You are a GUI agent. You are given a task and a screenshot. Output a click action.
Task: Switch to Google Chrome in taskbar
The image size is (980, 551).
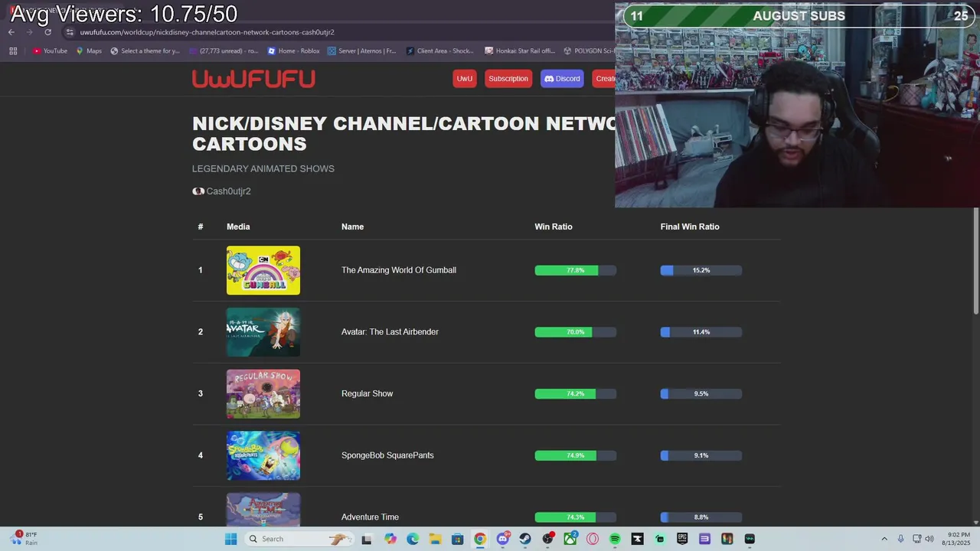coord(480,539)
